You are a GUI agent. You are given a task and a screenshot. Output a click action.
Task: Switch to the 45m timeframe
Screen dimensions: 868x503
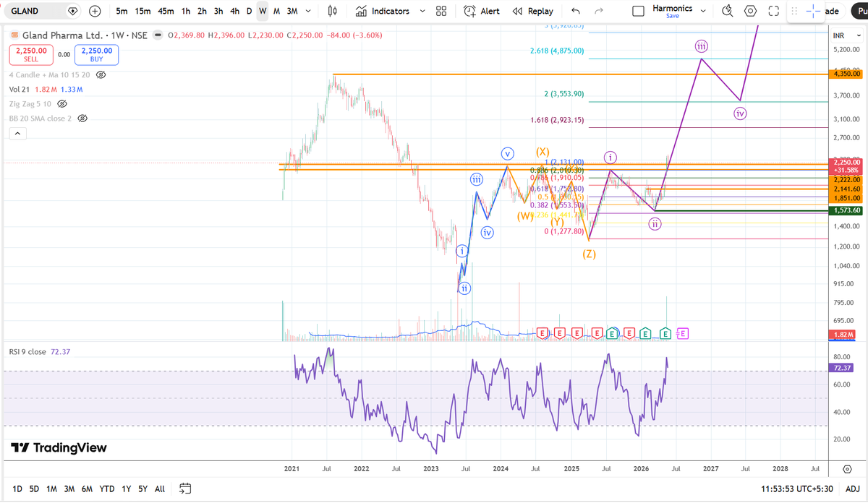pos(166,11)
